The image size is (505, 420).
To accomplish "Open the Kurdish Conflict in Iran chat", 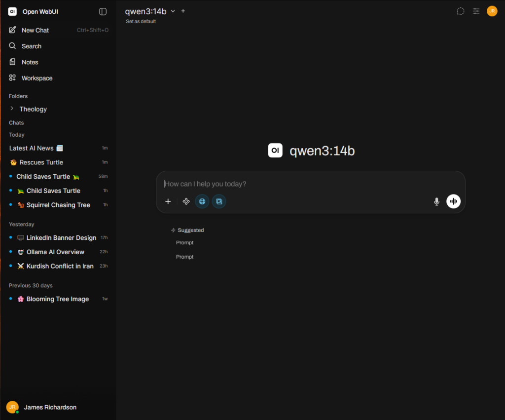I will click(x=59, y=266).
